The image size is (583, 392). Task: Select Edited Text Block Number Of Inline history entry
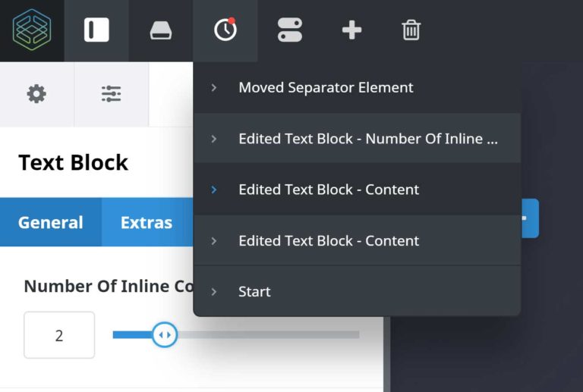368,139
